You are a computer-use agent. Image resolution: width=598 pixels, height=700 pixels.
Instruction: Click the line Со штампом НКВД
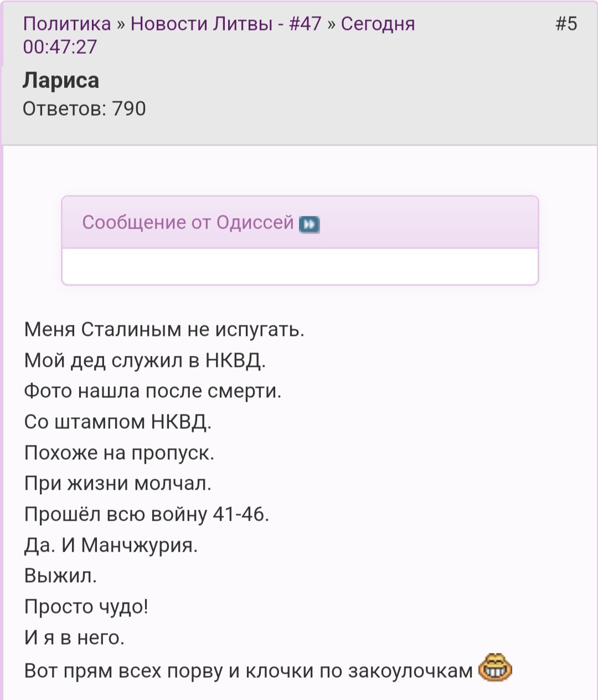pos(118,422)
